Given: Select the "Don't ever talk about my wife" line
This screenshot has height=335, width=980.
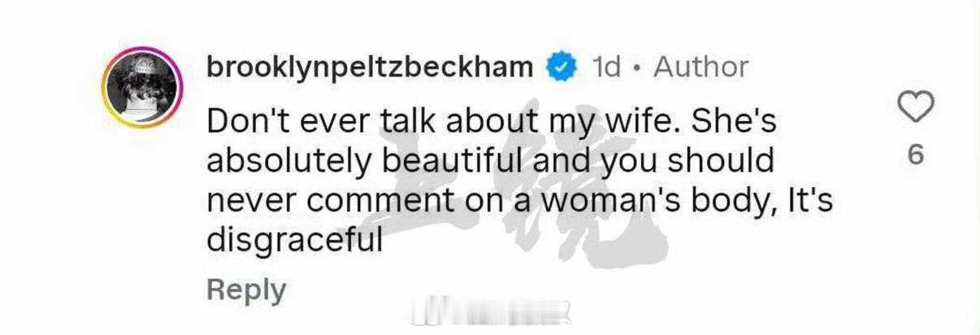Looking at the screenshot, I should point(494,122).
